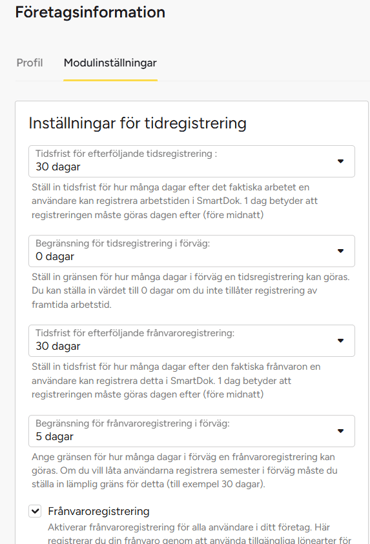This screenshot has height=544, width=370.
Task: Click the '5 dagar' selected value
Action: tap(54, 436)
